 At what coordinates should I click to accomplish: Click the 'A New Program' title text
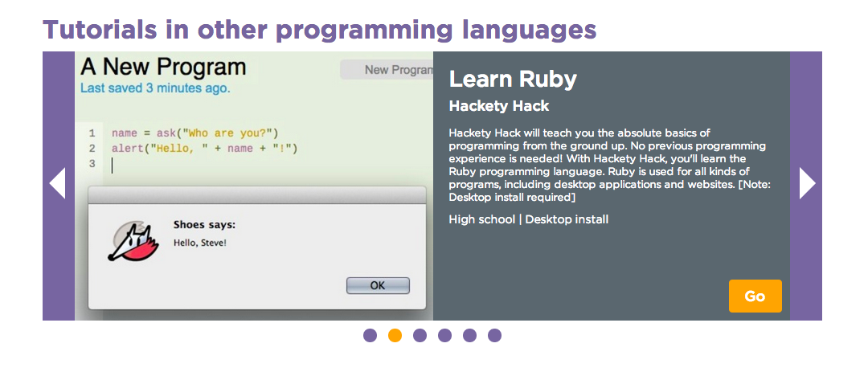pyautogui.click(x=163, y=67)
